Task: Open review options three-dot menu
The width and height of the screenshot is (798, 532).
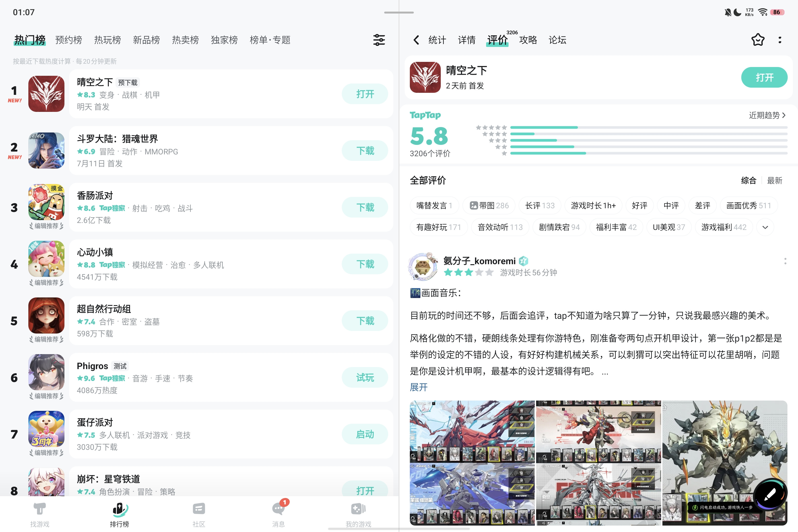Action: [x=785, y=261]
